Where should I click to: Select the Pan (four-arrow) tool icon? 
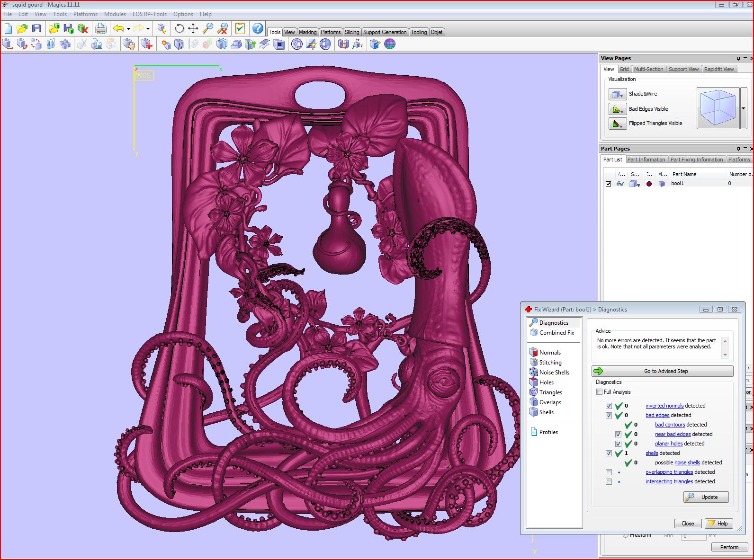tap(193, 28)
